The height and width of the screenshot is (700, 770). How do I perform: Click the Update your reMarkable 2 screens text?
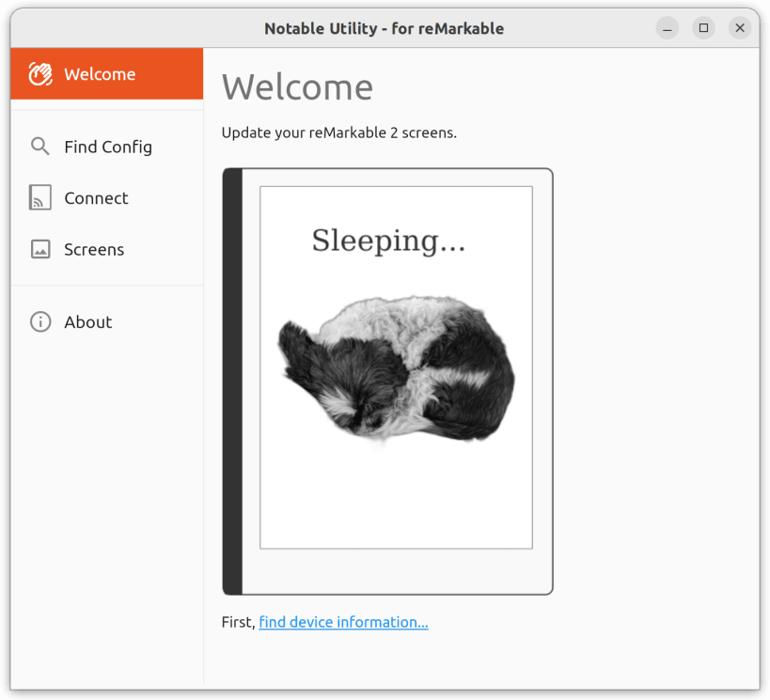click(338, 133)
